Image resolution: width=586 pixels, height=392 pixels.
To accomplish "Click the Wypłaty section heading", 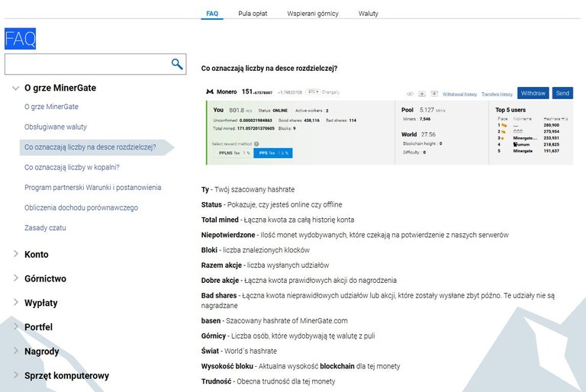I will tap(40, 303).
